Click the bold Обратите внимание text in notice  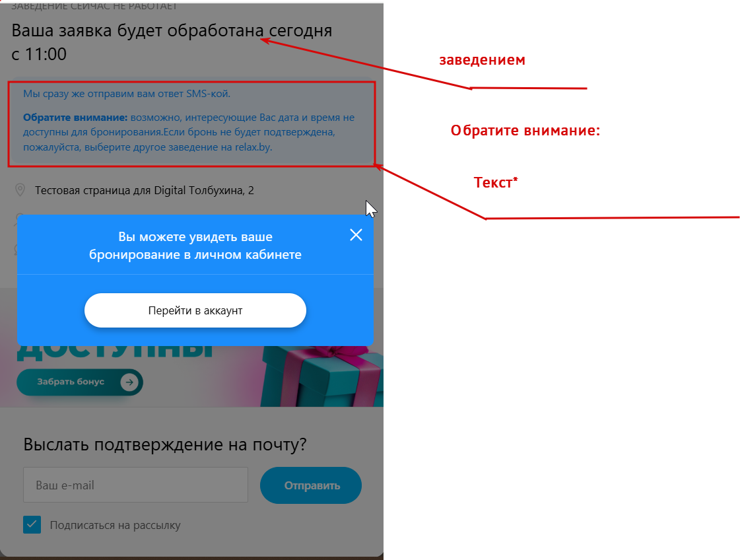tap(75, 117)
